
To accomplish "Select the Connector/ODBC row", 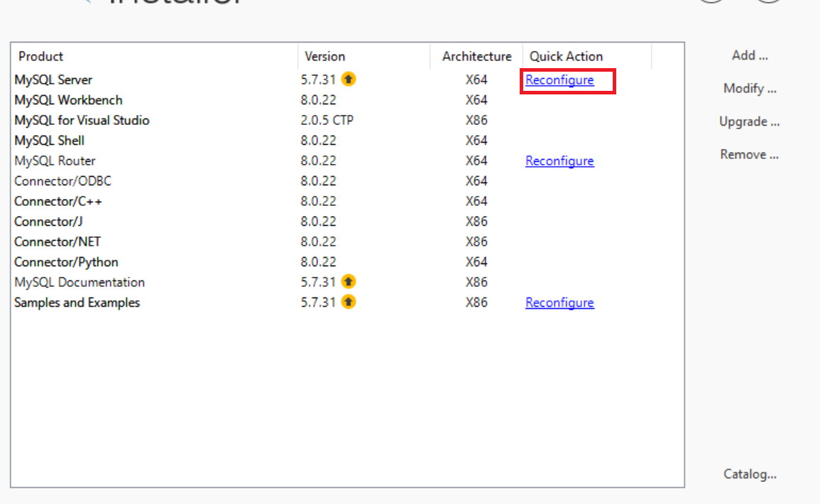I will point(347,181).
